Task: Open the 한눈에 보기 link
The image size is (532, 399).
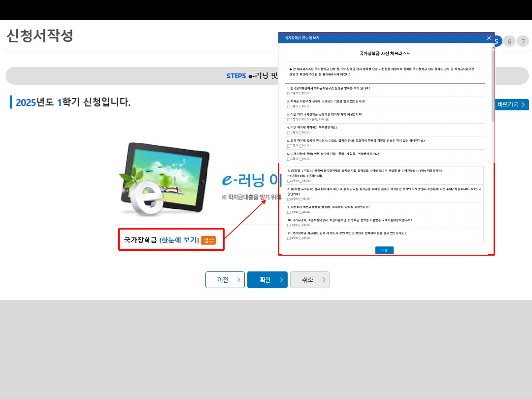Action: point(179,240)
